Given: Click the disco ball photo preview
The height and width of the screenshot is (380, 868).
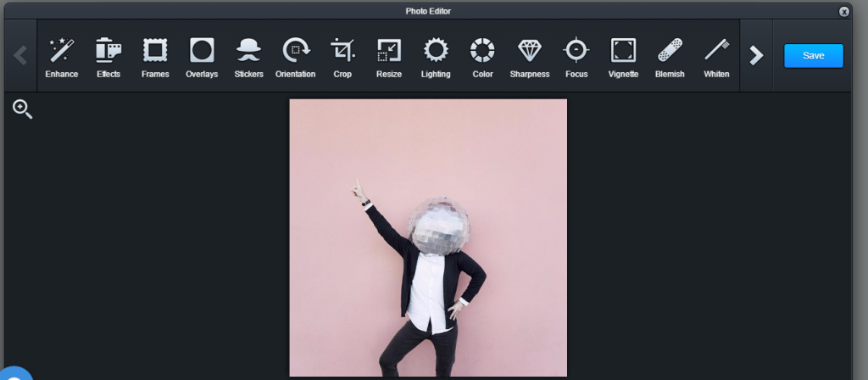Looking at the screenshot, I should (x=428, y=237).
